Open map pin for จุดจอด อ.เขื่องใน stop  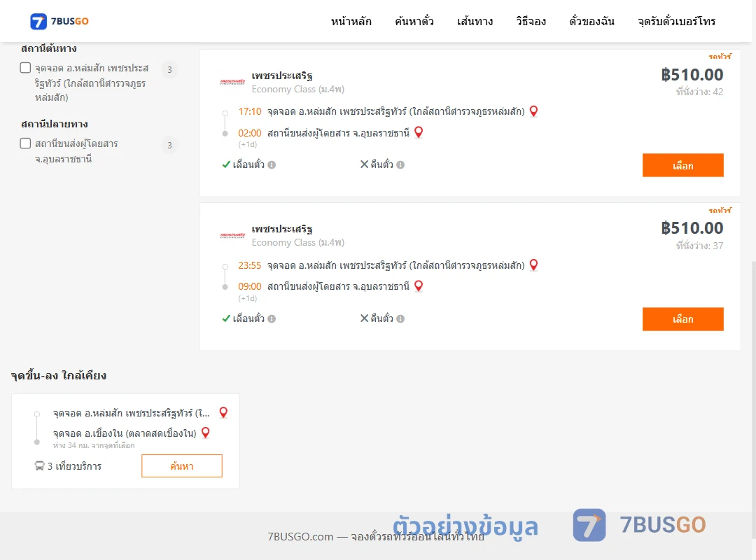205,433
